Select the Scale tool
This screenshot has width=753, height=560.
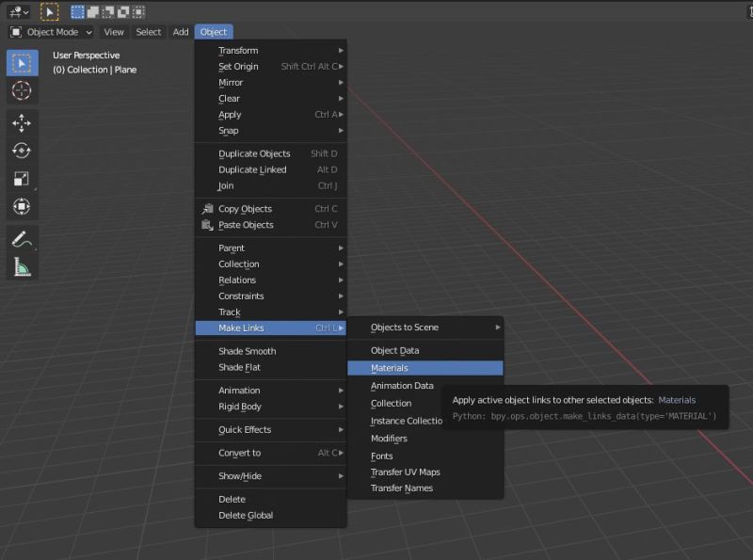[23, 178]
